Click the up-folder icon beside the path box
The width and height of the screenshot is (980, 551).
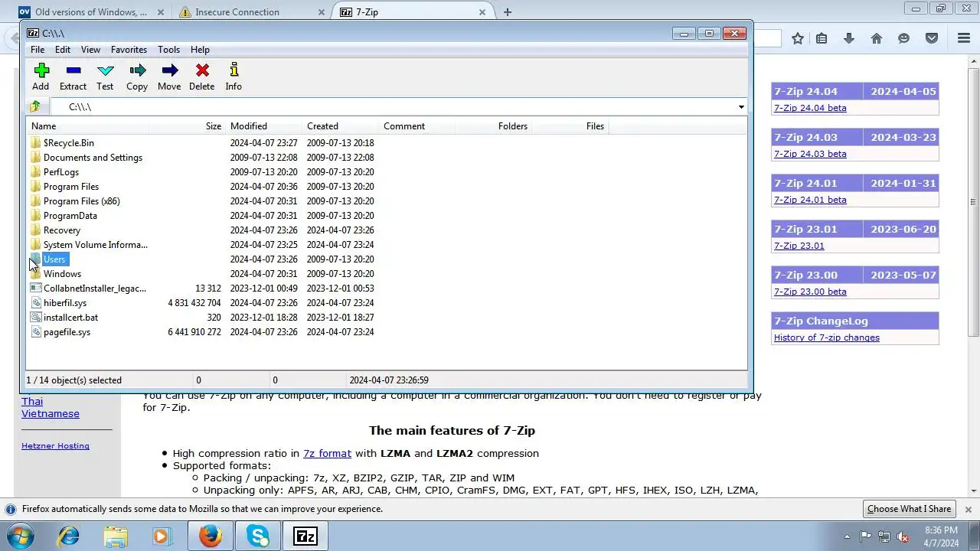tap(35, 106)
